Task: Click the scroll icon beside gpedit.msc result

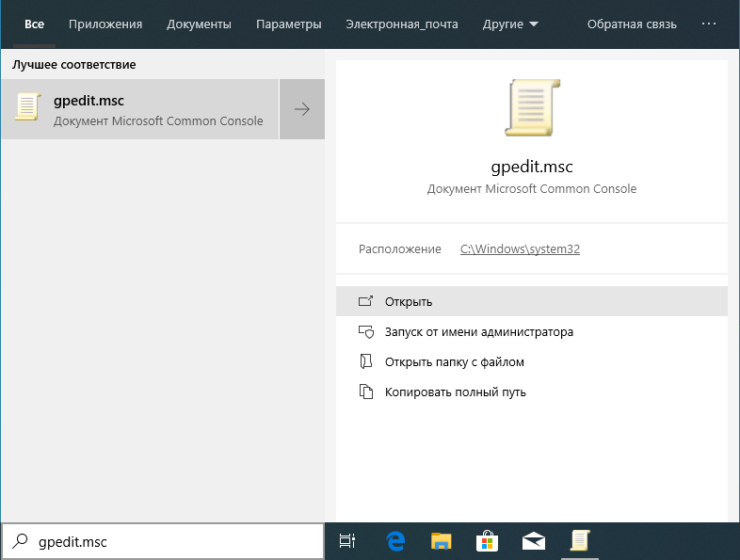Action: pyautogui.click(x=27, y=107)
